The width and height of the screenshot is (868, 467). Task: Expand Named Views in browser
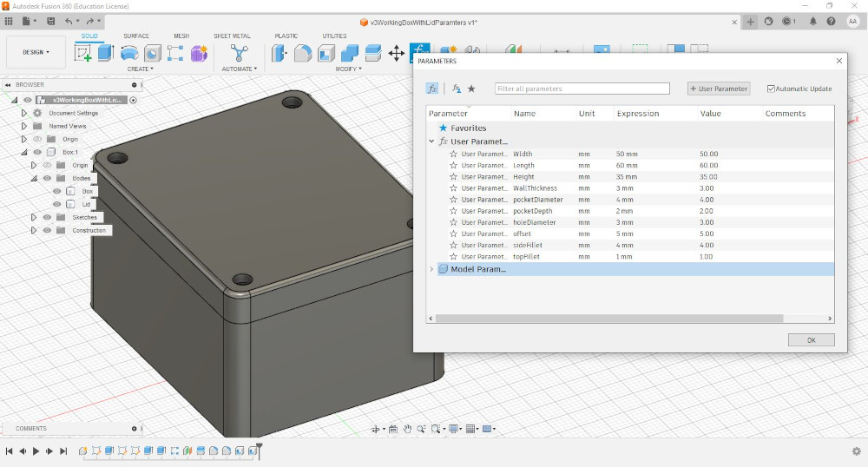(23, 126)
